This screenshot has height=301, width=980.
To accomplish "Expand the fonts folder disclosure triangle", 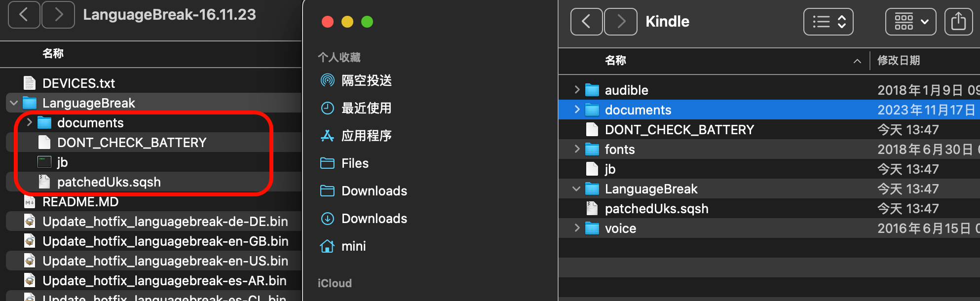I will click(577, 149).
